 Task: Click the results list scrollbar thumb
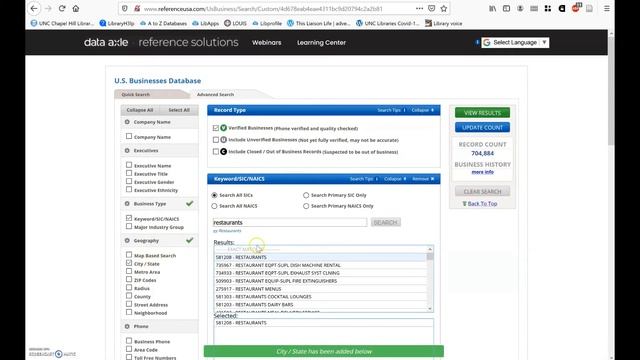point(429,256)
